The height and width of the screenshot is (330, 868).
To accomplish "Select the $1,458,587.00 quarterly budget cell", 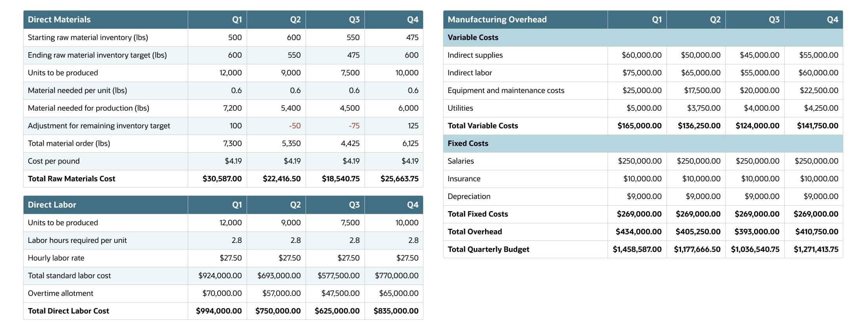I will click(x=637, y=250).
